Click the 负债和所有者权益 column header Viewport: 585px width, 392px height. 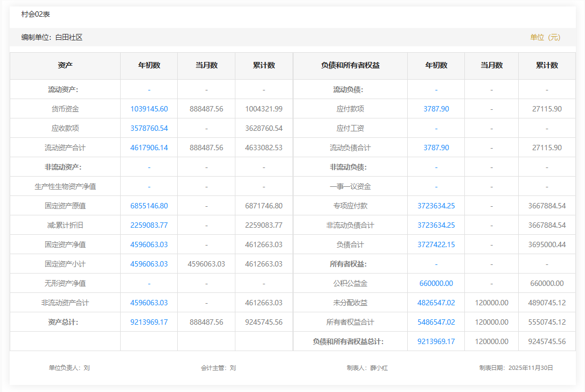click(350, 65)
